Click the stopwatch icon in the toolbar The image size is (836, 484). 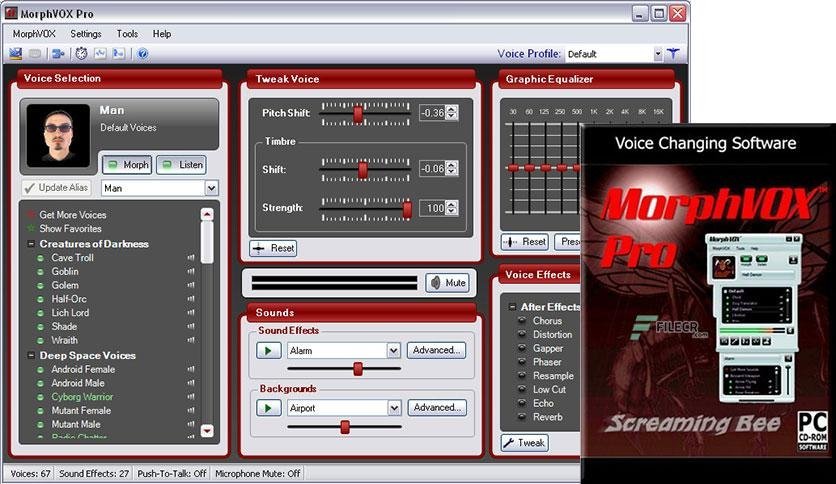(82, 53)
